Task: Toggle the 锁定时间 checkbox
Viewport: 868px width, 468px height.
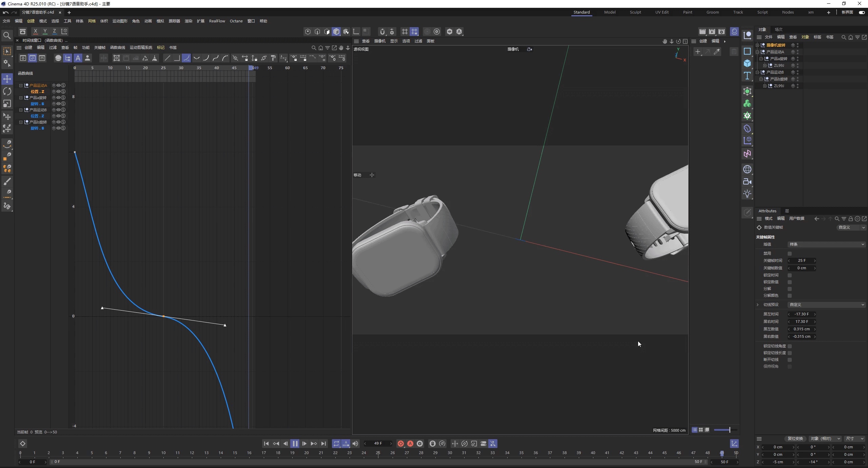Action: (x=790, y=275)
